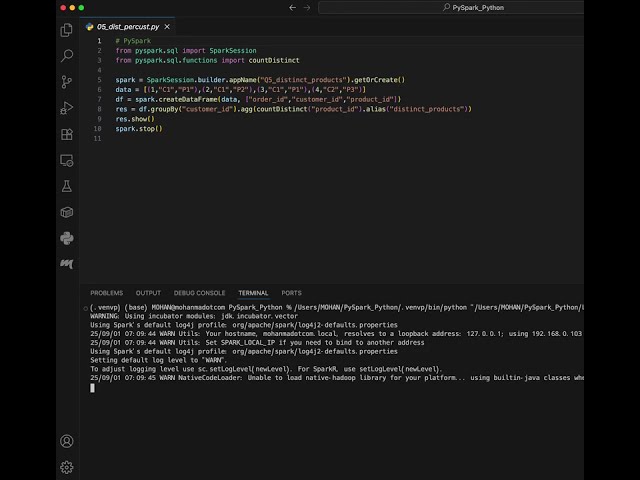Click 'createDataFrame' in the df line
This screenshot has height=480, width=640.
188,100
